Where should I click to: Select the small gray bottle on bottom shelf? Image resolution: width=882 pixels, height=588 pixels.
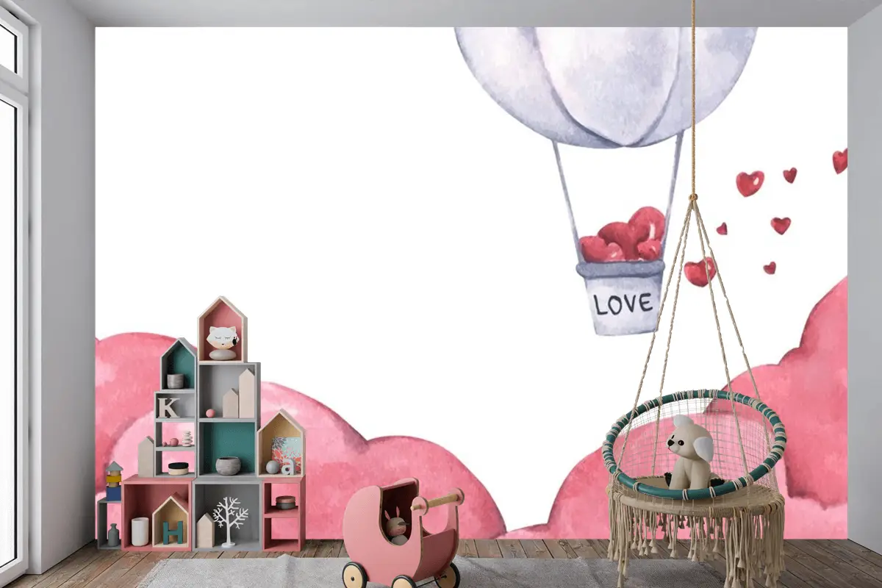tap(113, 534)
